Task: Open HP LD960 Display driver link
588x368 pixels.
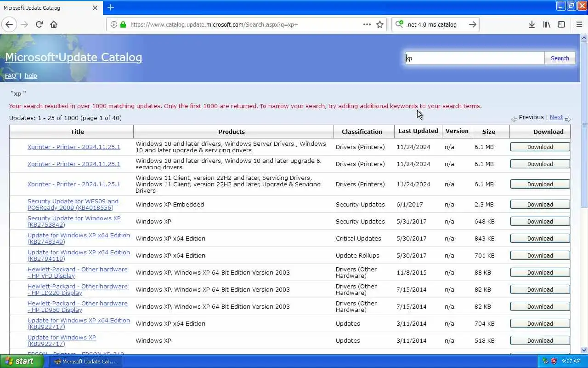Action: pyautogui.click(x=78, y=306)
